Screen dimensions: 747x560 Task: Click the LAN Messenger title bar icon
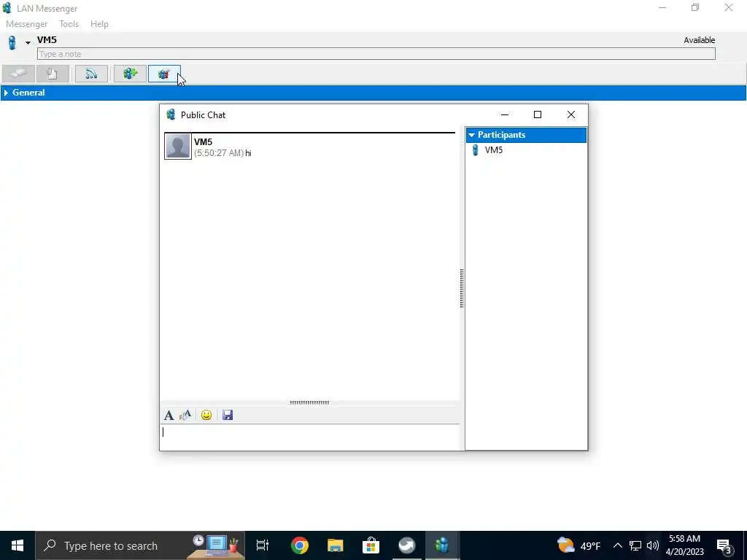[7, 8]
